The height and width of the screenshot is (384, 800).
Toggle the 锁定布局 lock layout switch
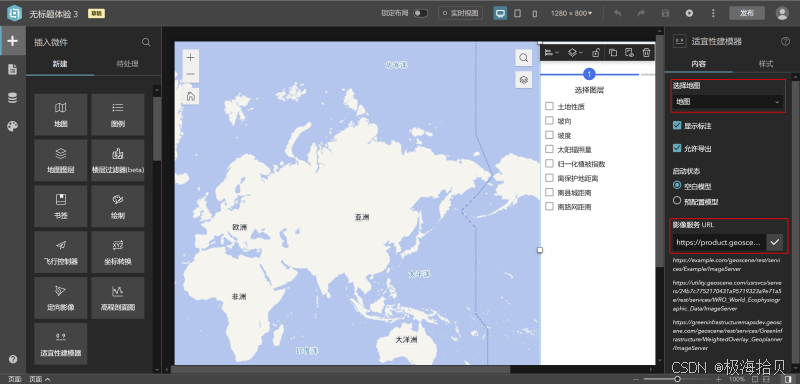point(420,13)
